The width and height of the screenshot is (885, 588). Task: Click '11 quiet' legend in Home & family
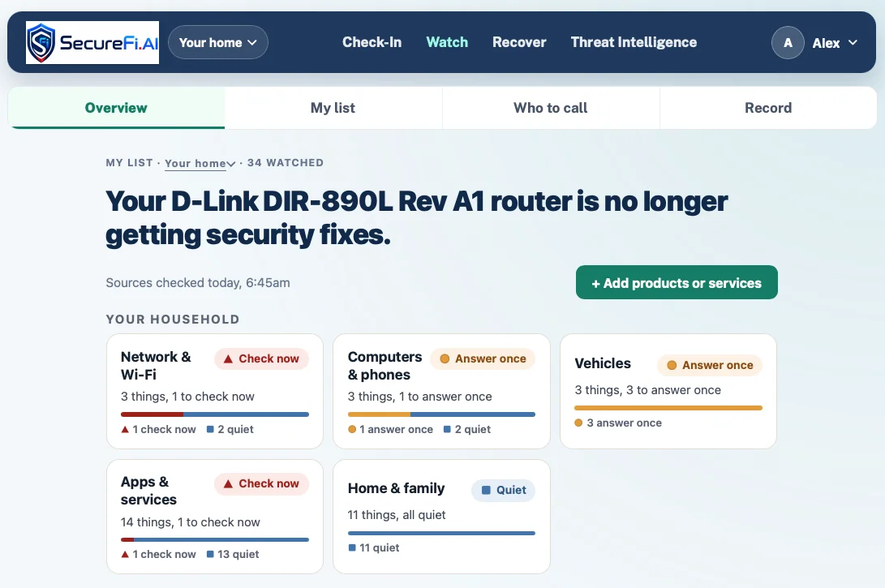click(374, 547)
